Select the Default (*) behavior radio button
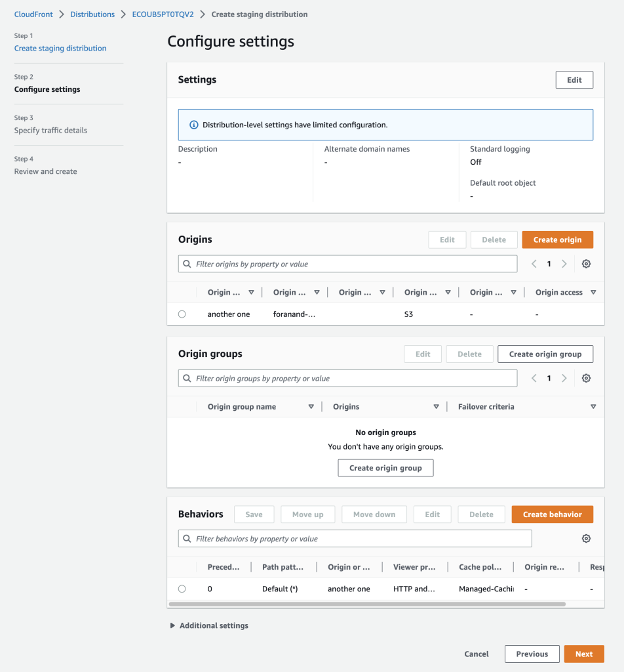 [182, 589]
